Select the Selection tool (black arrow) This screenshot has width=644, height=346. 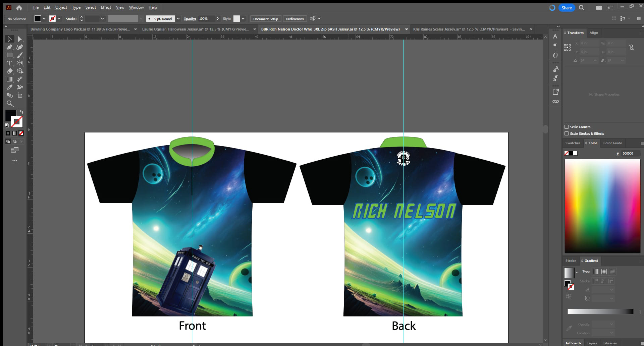click(x=10, y=39)
